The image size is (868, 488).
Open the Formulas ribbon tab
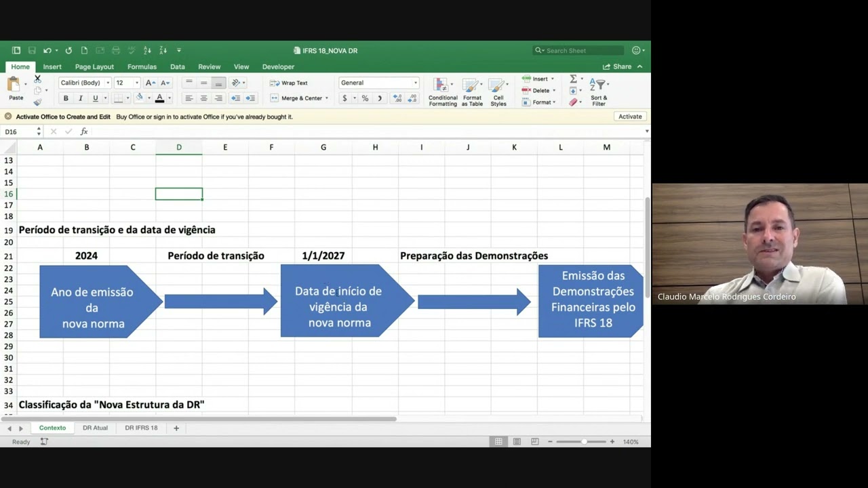point(142,66)
